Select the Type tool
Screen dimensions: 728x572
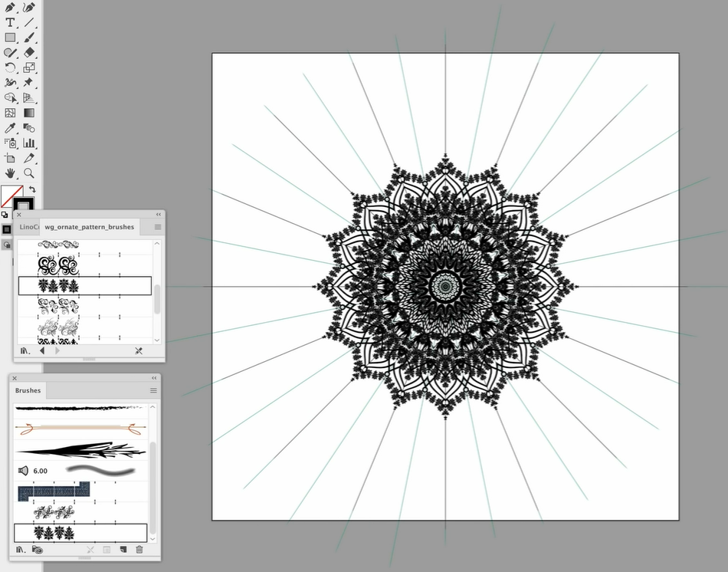pos(11,22)
